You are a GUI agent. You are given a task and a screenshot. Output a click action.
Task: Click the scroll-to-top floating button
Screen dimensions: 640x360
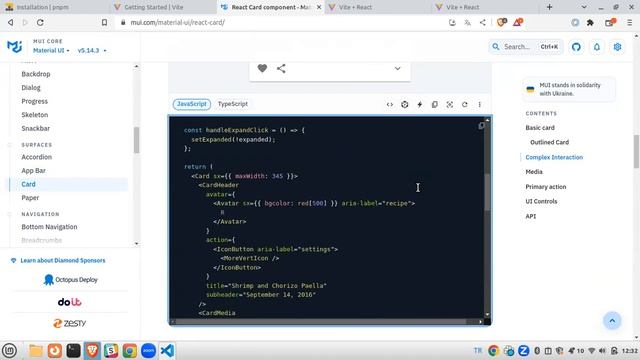(x=612, y=321)
